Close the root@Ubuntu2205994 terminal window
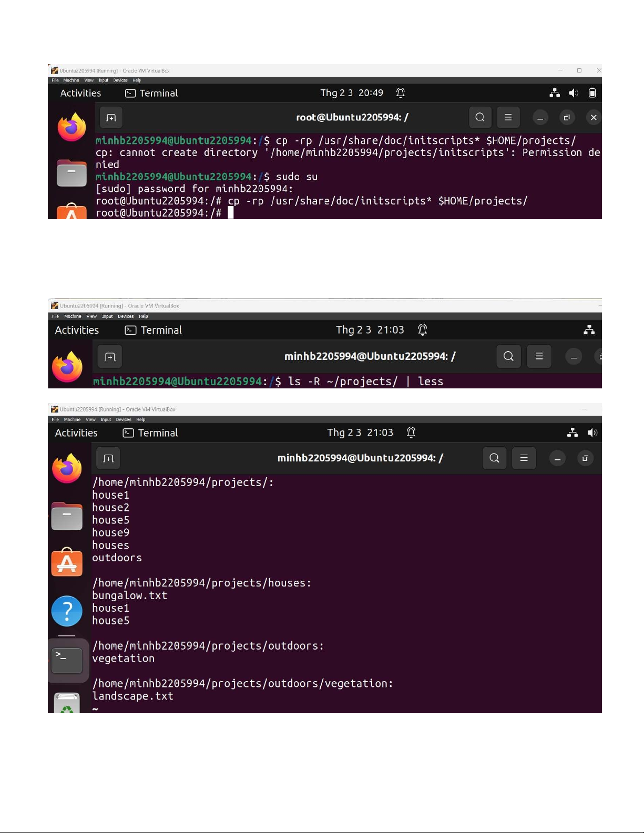This screenshot has height=833, width=644. click(x=594, y=117)
